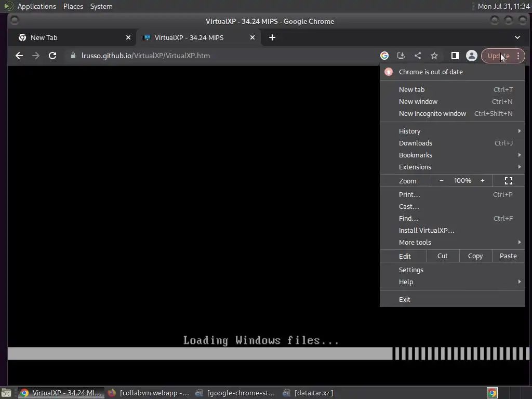532x399 pixels.
Task: Select VirtualXP Chrome taskbar entry
Action: pyautogui.click(x=61, y=393)
